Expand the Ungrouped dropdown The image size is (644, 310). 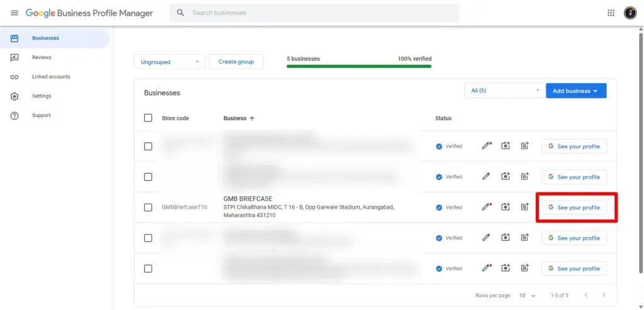pos(170,62)
